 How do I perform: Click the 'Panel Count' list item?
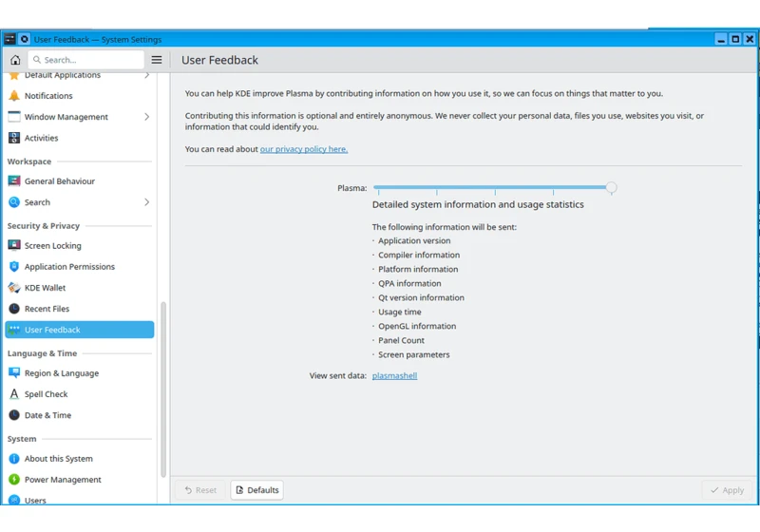tap(401, 340)
